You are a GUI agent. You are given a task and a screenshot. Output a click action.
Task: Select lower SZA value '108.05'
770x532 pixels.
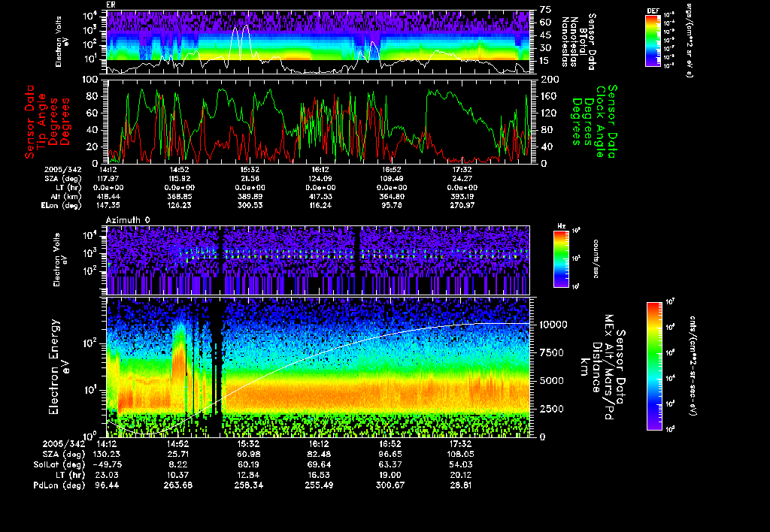pyautogui.click(x=461, y=454)
